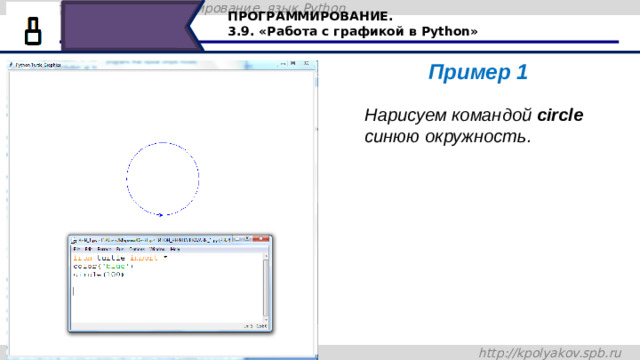The height and width of the screenshot is (360, 640).
Task: Maximize the IDLE editor window
Action: tap(247, 238)
